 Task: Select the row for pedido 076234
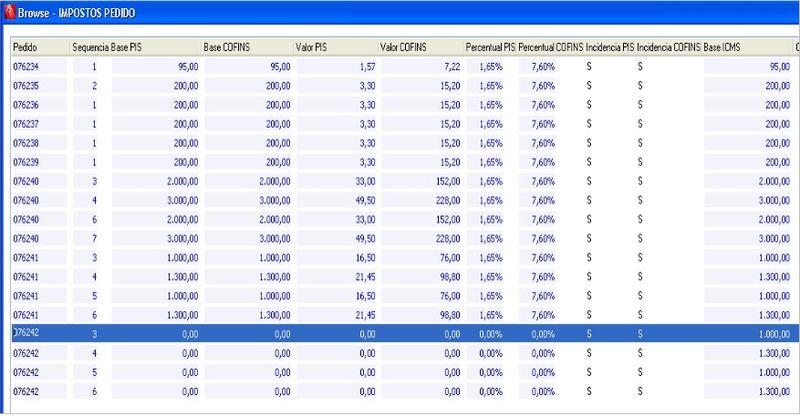(x=25, y=66)
